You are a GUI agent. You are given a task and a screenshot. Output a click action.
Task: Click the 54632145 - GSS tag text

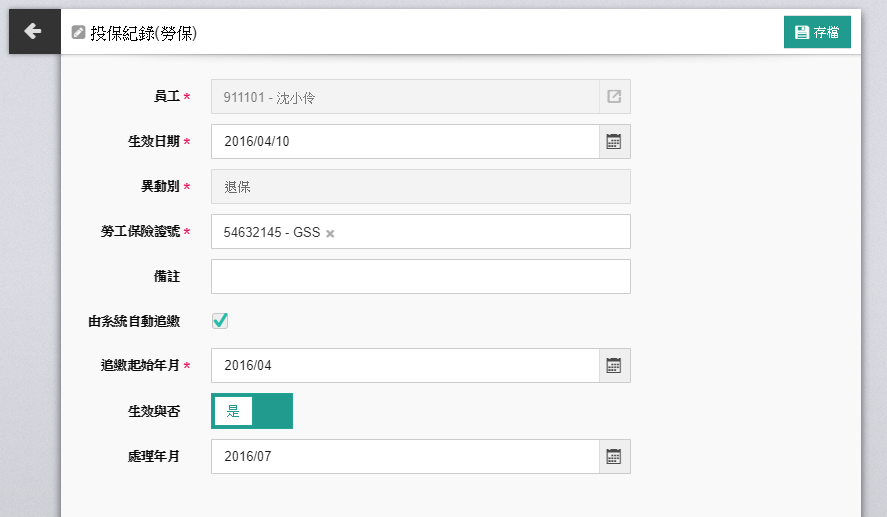pos(271,232)
